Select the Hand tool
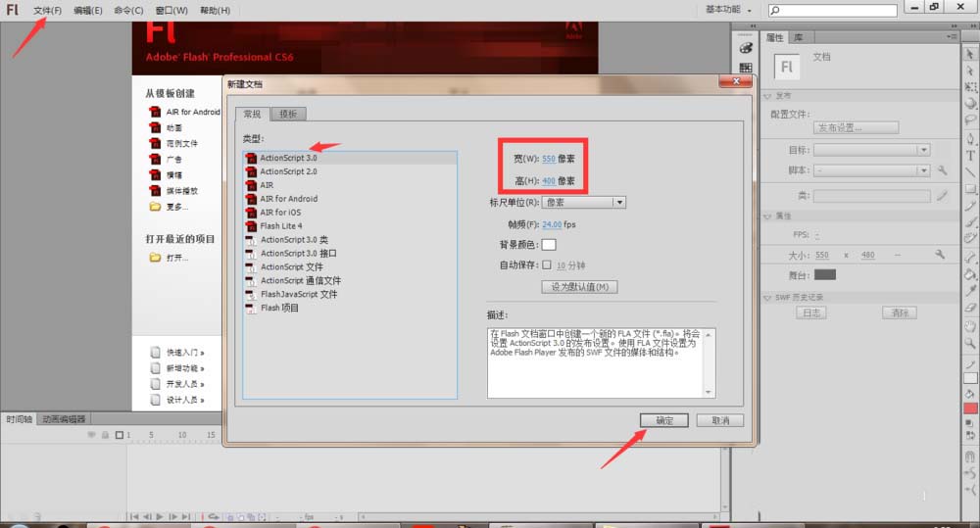The width and height of the screenshot is (980, 528). tap(970, 326)
